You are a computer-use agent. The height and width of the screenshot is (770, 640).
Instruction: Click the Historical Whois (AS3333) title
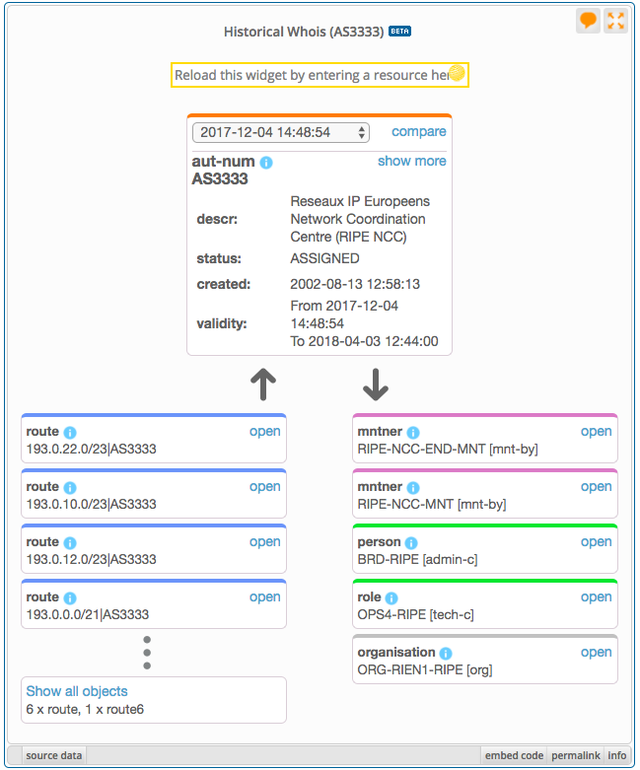click(304, 32)
